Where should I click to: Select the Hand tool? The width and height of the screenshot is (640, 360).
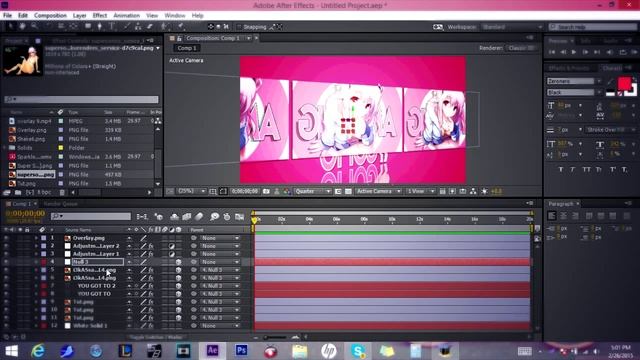[x=22, y=27]
